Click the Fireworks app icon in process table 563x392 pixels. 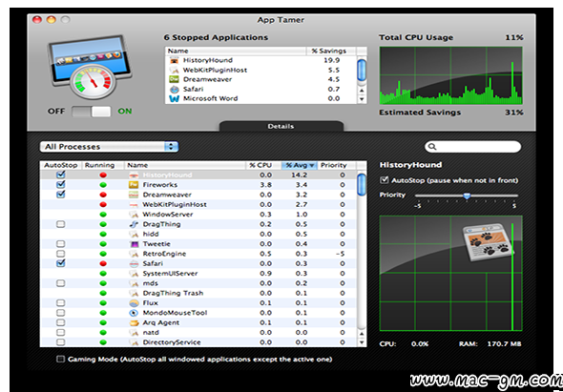(134, 185)
